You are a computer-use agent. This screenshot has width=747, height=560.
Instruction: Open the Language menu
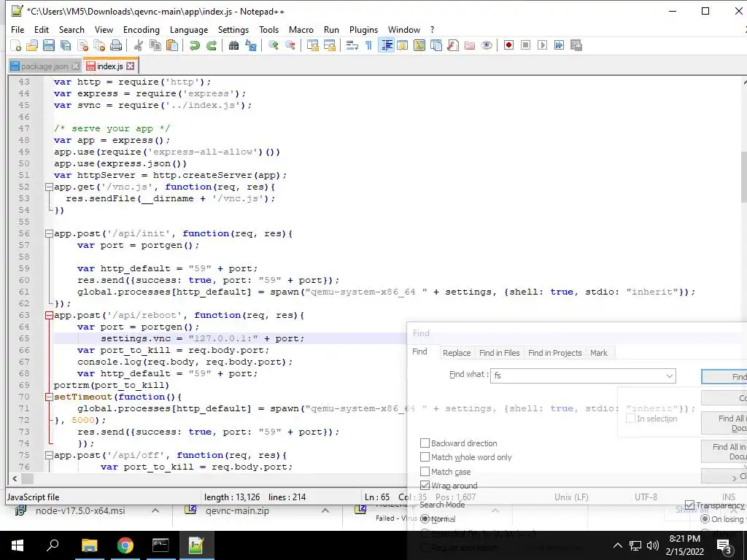[189, 29]
